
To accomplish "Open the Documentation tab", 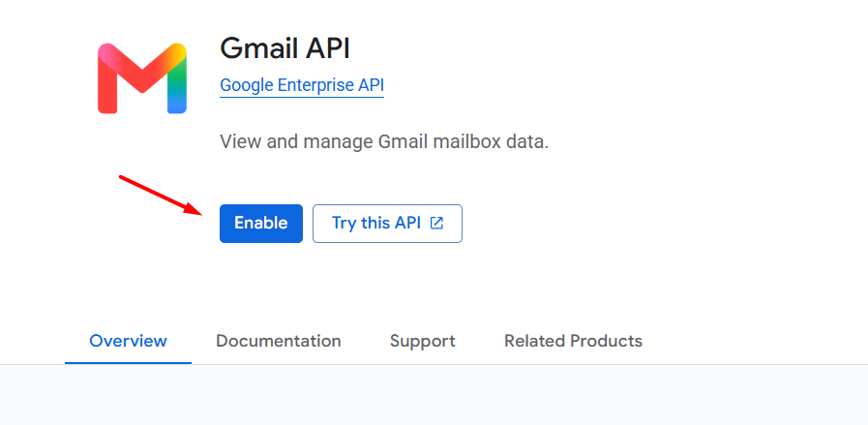I will (279, 341).
